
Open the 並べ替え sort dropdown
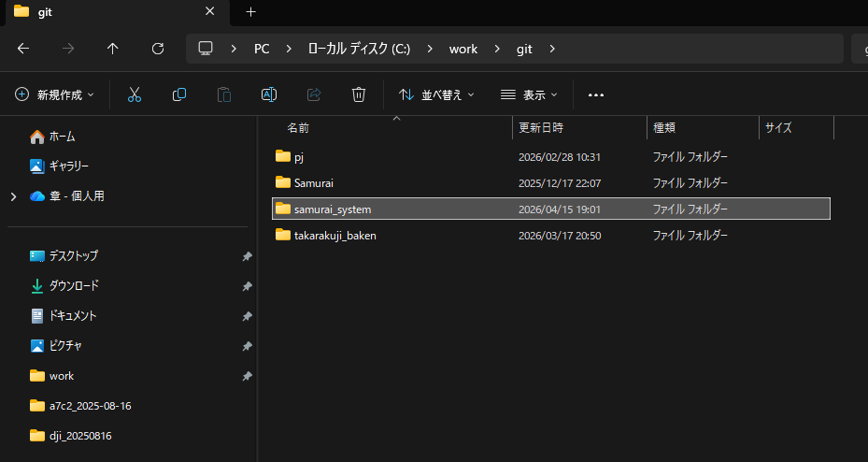(x=436, y=94)
